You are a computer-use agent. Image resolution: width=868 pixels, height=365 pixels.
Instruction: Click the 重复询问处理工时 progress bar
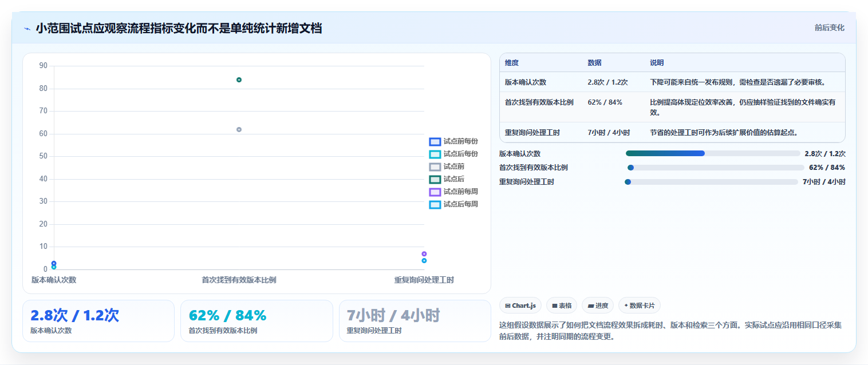click(x=711, y=182)
